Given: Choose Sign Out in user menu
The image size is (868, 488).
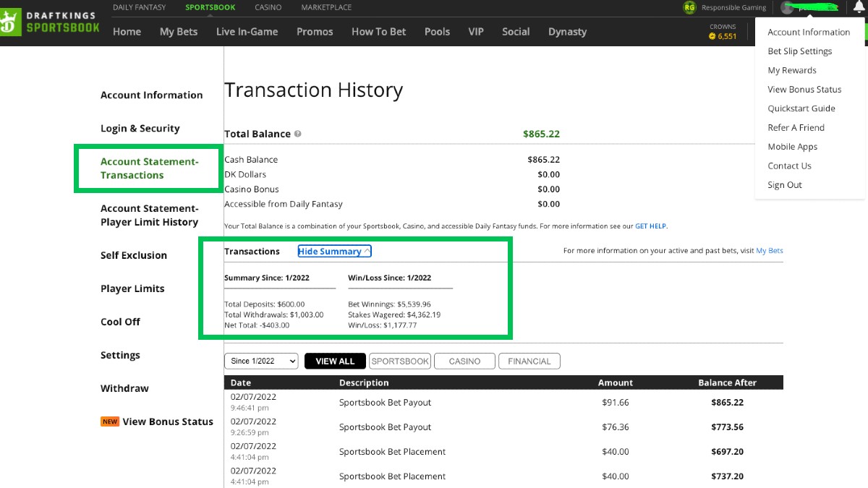Looking at the screenshot, I should coord(785,185).
